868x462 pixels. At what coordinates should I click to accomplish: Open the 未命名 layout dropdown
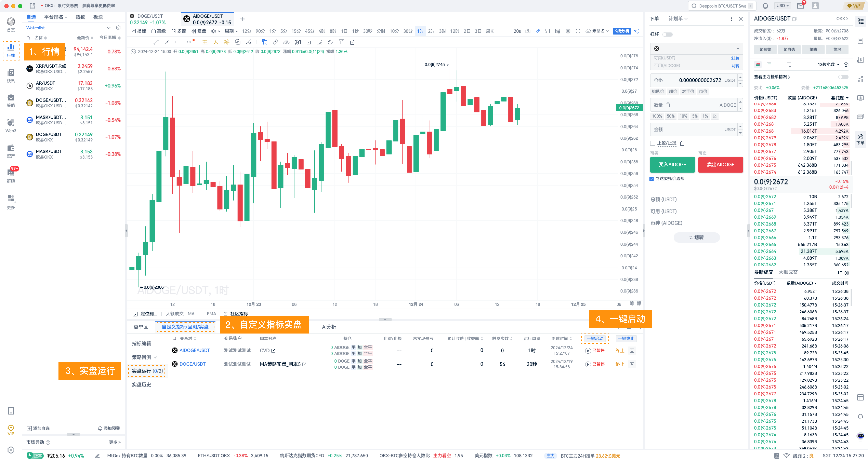coord(597,31)
